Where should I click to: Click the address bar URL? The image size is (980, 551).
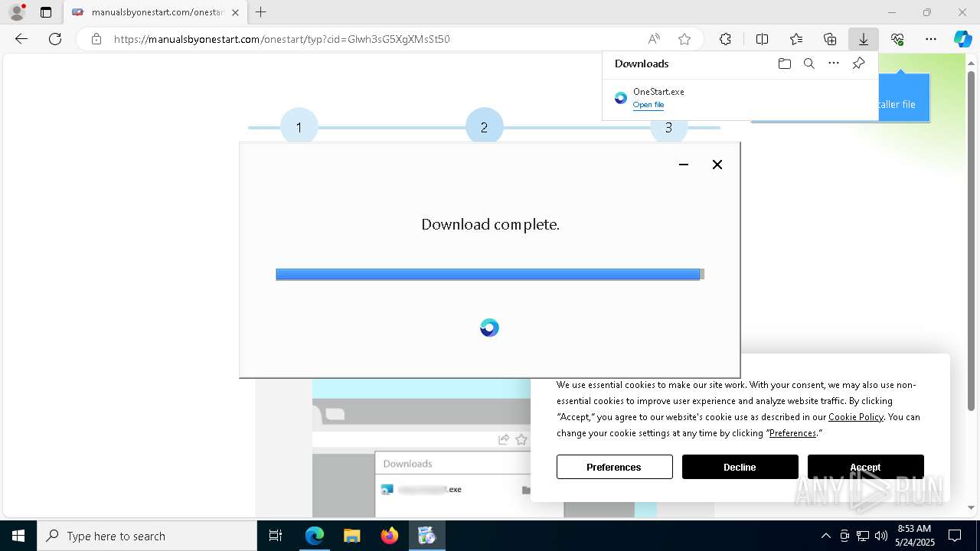[282, 39]
